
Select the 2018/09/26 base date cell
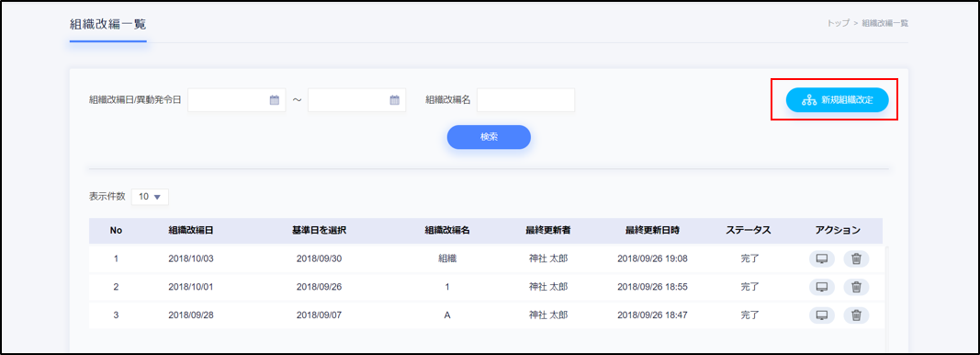319,287
